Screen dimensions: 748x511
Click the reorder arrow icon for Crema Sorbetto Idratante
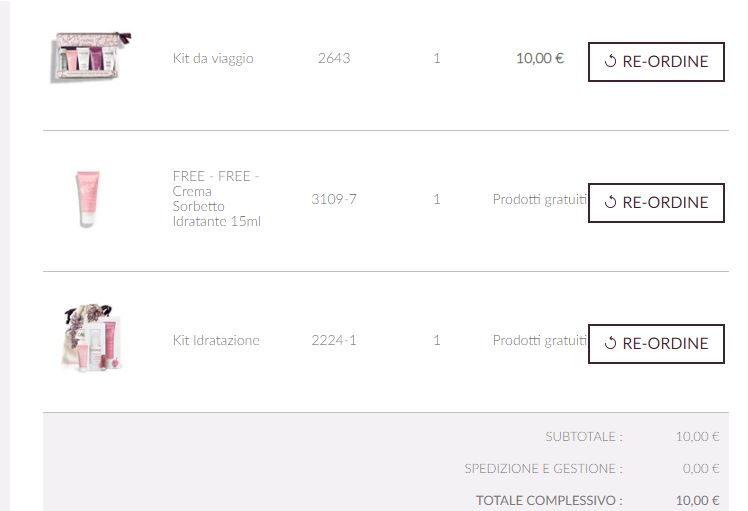(x=610, y=202)
